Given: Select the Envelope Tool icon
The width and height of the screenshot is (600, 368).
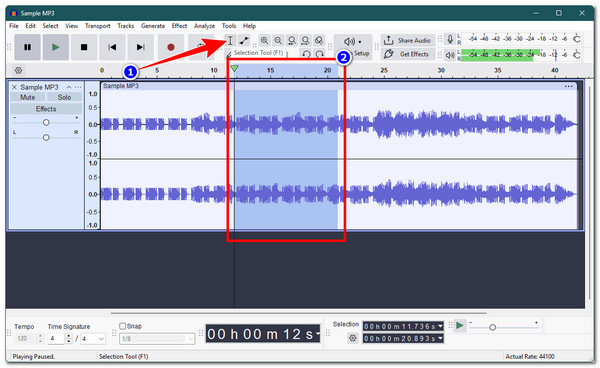Looking at the screenshot, I should coord(244,40).
